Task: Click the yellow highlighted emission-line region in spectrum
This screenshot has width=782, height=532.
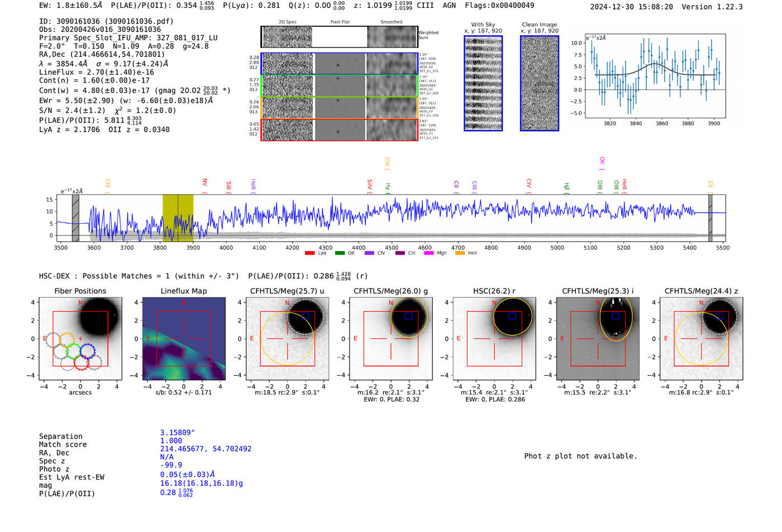Action: tap(178, 218)
